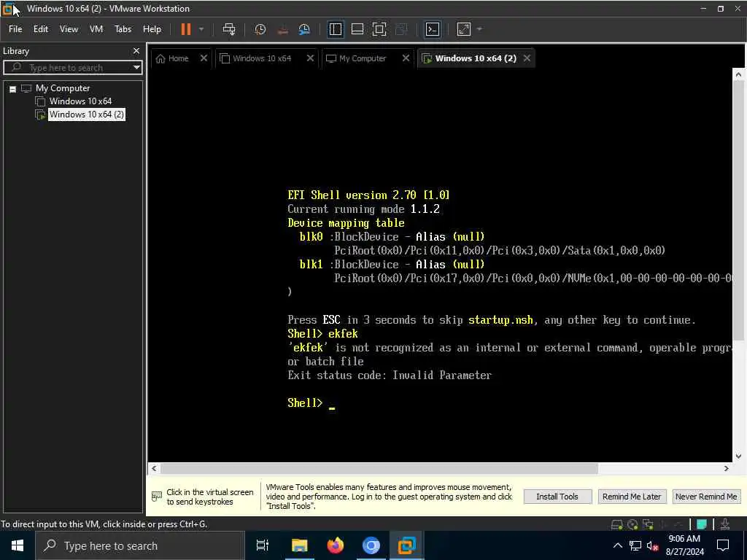Open Chromium browser from the taskbar
The height and width of the screenshot is (560, 747).
371,545
